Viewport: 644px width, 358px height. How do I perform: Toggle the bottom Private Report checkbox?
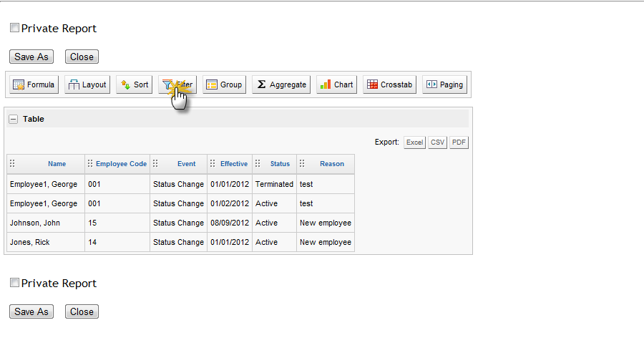tap(14, 283)
